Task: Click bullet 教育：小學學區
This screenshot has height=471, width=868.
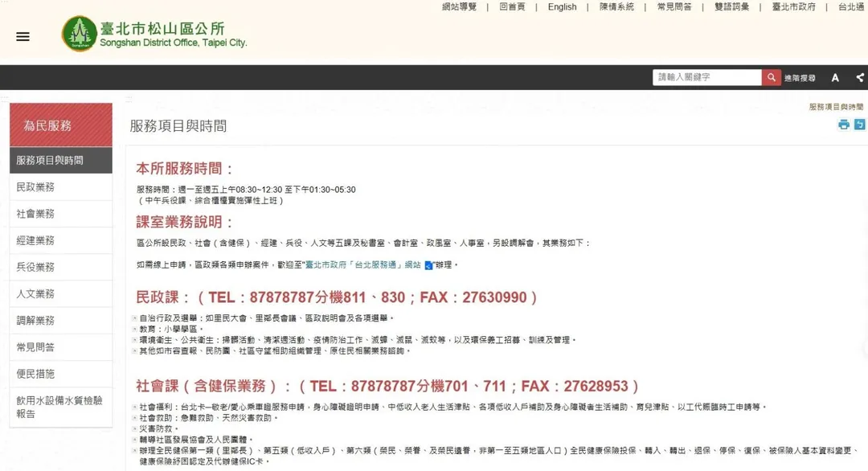Action: click(171, 329)
